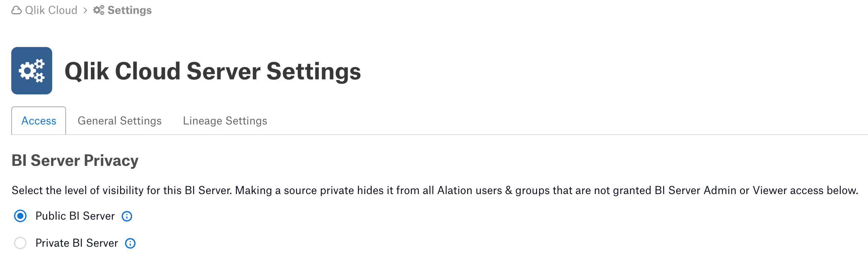Click the cloud icon in the breadcrumb
The width and height of the screenshot is (868, 258).
click(17, 10)
